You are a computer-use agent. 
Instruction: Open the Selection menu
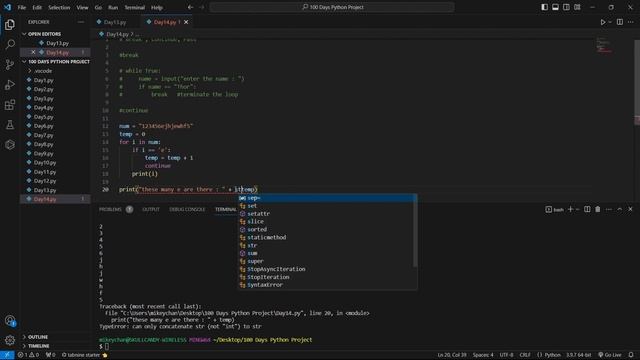click(x=59, y=7)
